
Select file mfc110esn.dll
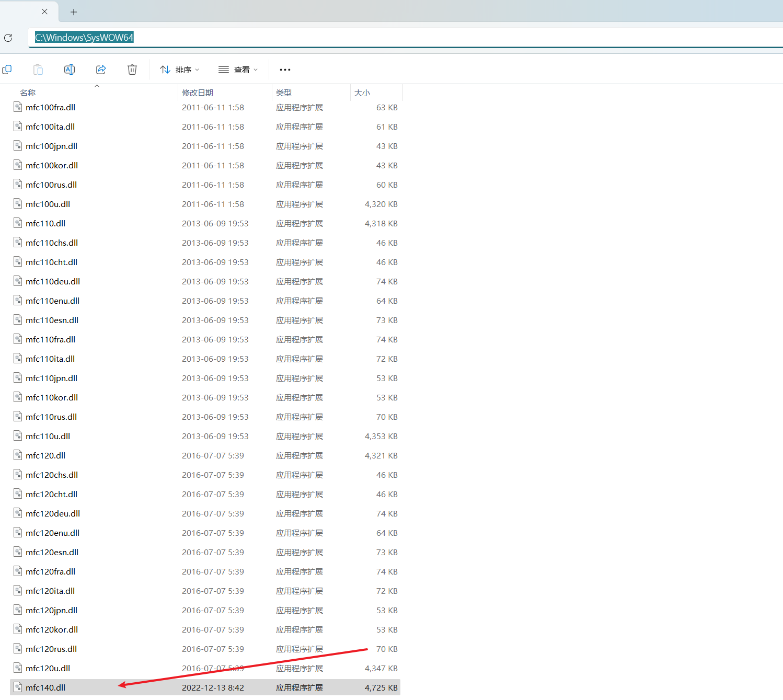point(52,320)
